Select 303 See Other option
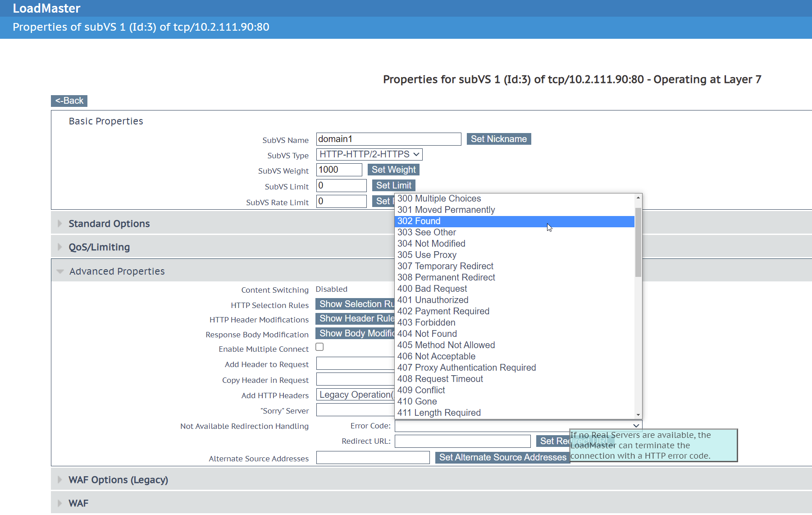Image resolution: width=812 pixels, height=515 pixels. pos(515,232)
